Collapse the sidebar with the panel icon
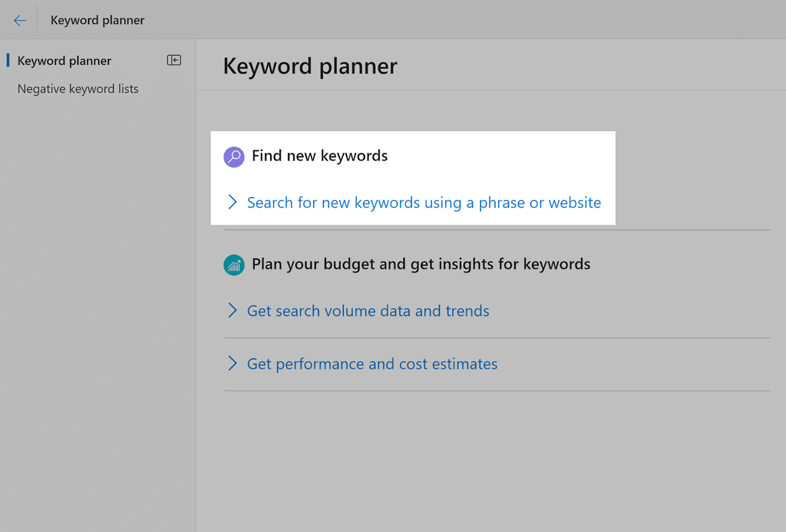This screenshot has height=532, width=786. click(174, 60)
